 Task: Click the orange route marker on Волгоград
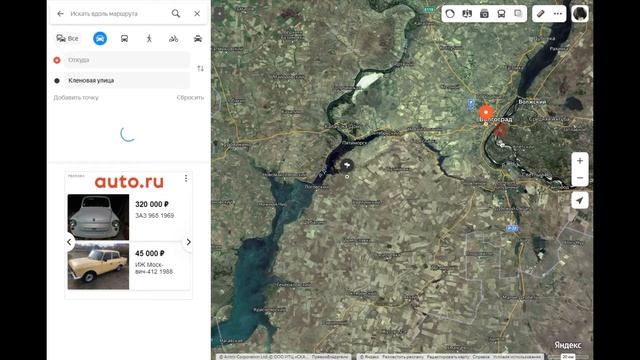tap(486, 112)
